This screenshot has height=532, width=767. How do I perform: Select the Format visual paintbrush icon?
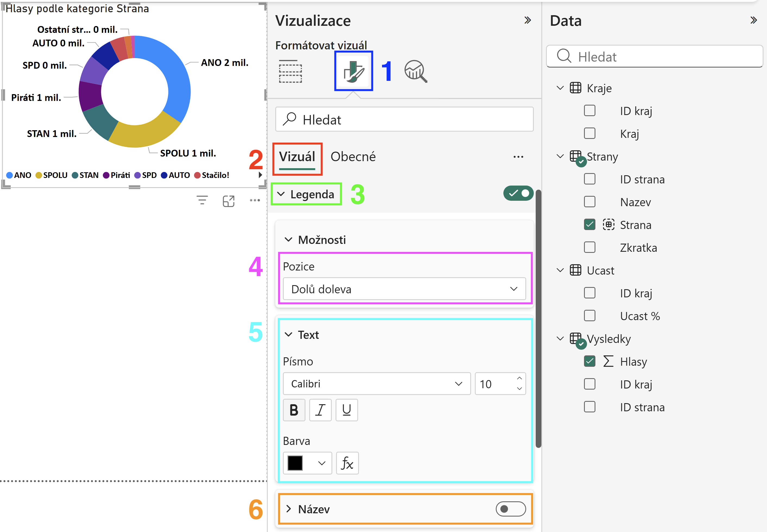click(x=354, y=71)
